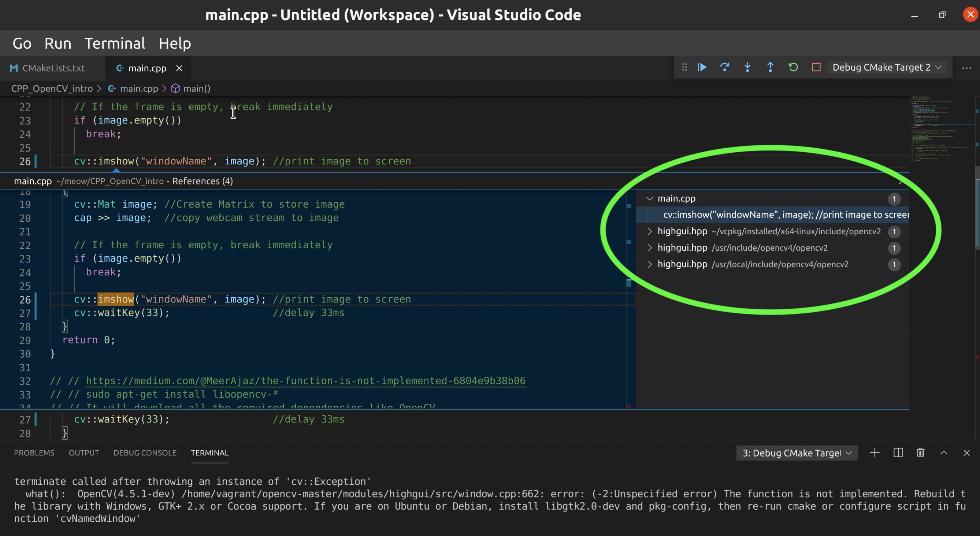
Task: Open the Run menu
Action: (x=58, y=43)
